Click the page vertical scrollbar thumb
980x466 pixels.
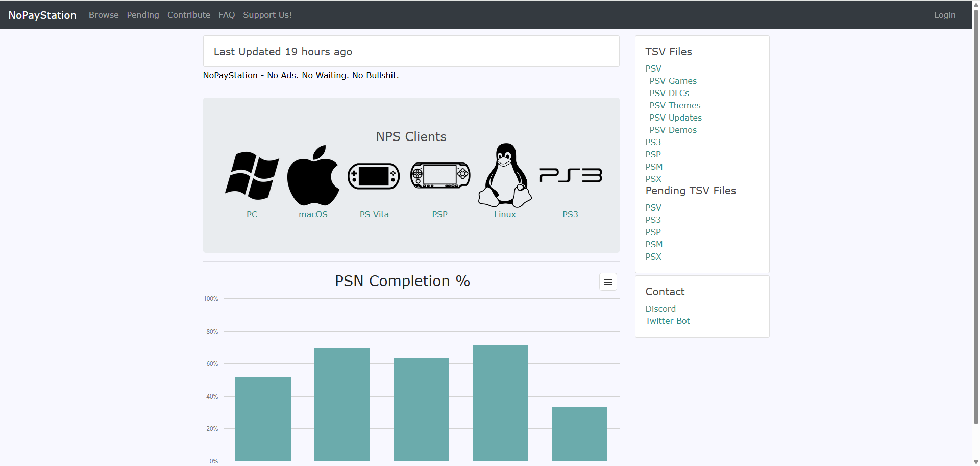coord(976,216)
